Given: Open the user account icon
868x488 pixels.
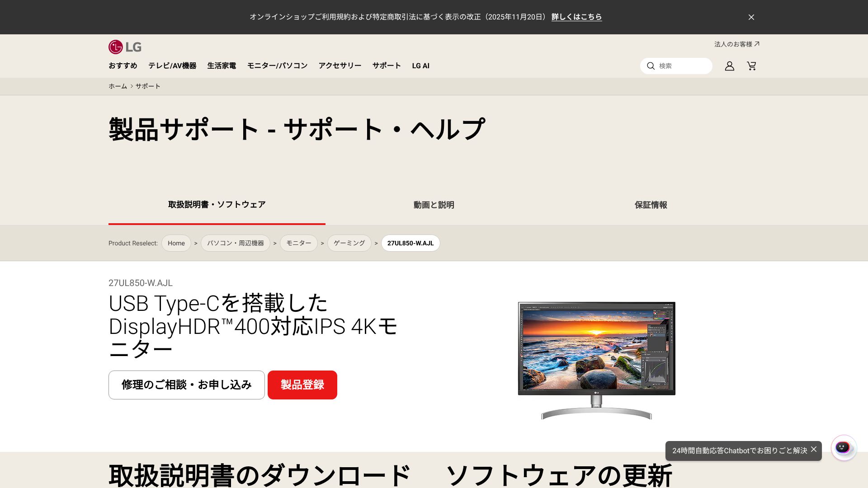Looking at the screenshot, I should (729, 66).
